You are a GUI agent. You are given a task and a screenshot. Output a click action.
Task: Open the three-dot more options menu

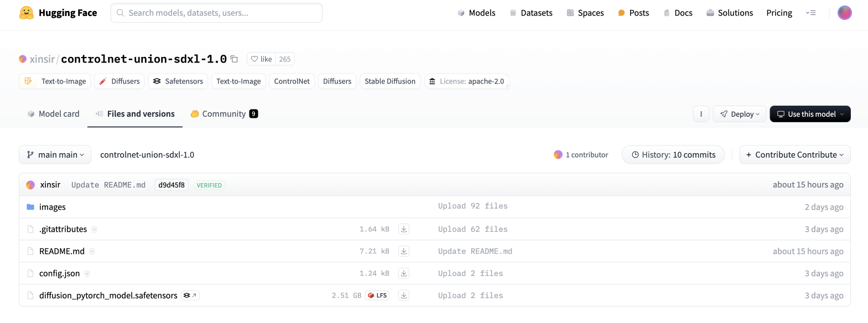click(x=701, y=114)
